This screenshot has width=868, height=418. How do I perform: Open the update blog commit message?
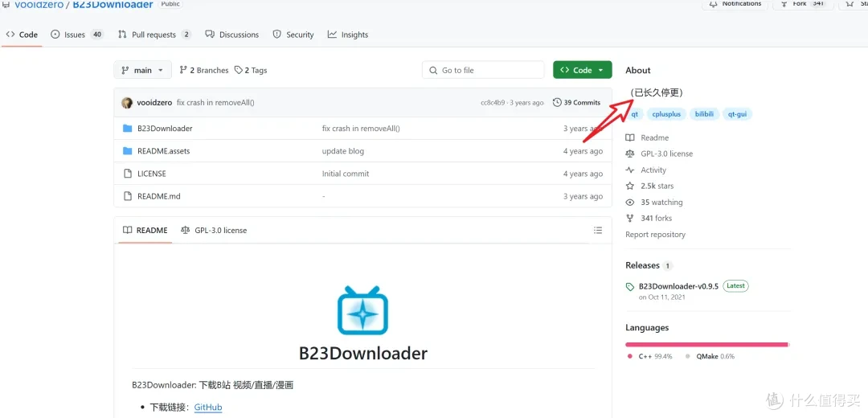tap(343, 151)
